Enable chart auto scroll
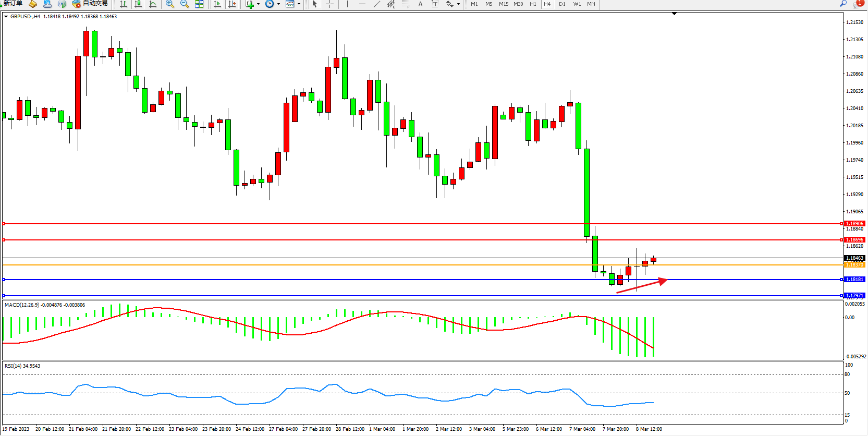The height and width of the screenshot is (436, 868). tap(217, 4)
